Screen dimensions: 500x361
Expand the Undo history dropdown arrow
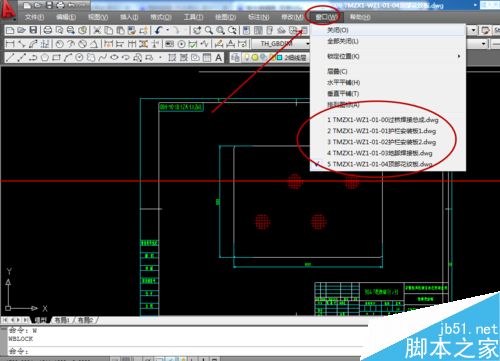click(x=168, y=30)
